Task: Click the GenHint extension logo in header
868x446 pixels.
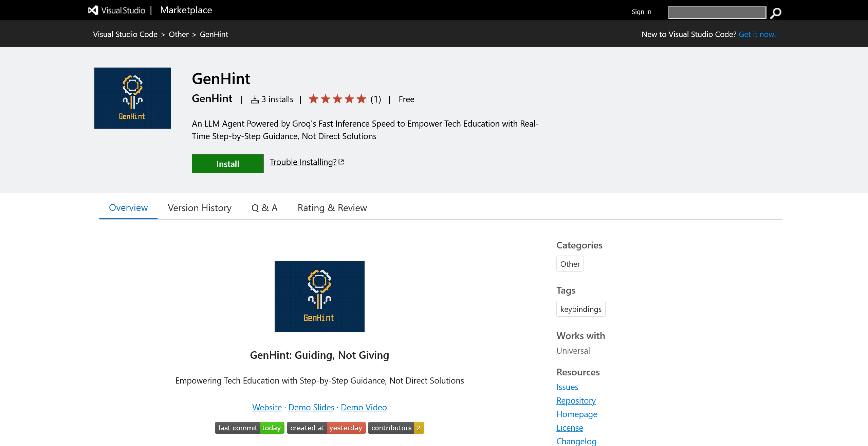Action: pos(132,98)
